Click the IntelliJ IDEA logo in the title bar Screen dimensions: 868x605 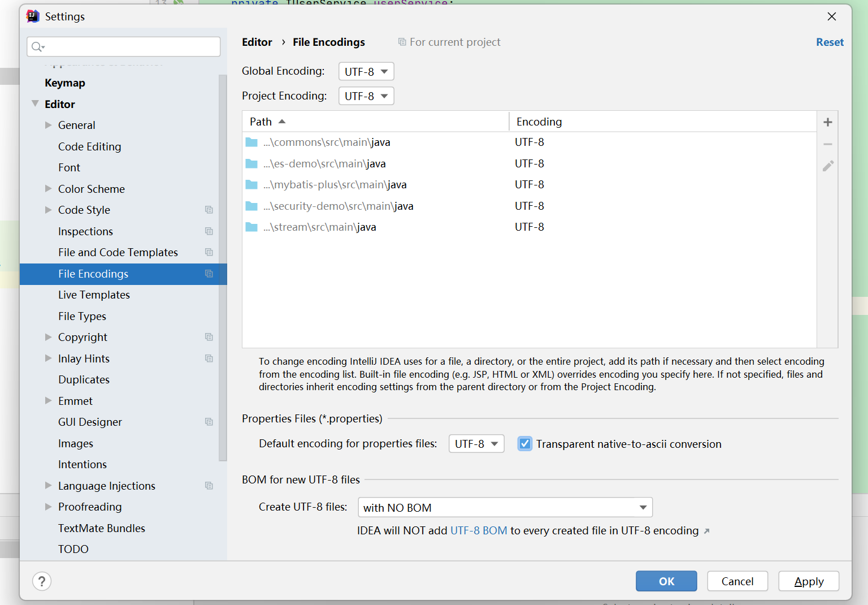coord(33,16)
